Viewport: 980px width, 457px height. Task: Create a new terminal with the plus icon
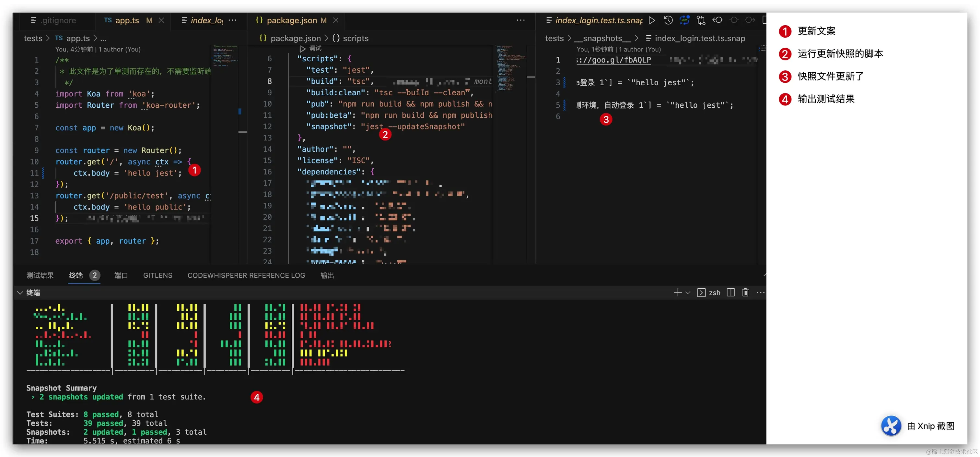[x=678, y=293]
